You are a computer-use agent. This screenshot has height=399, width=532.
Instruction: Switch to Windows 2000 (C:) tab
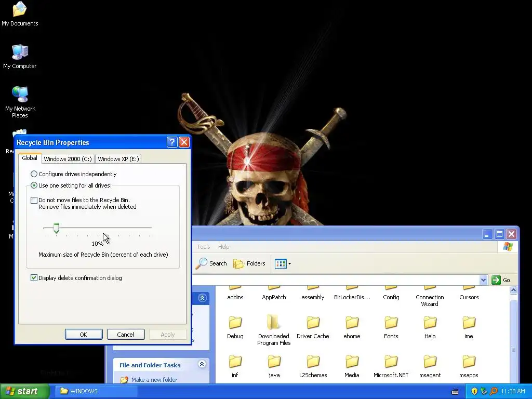click(68, 159)
